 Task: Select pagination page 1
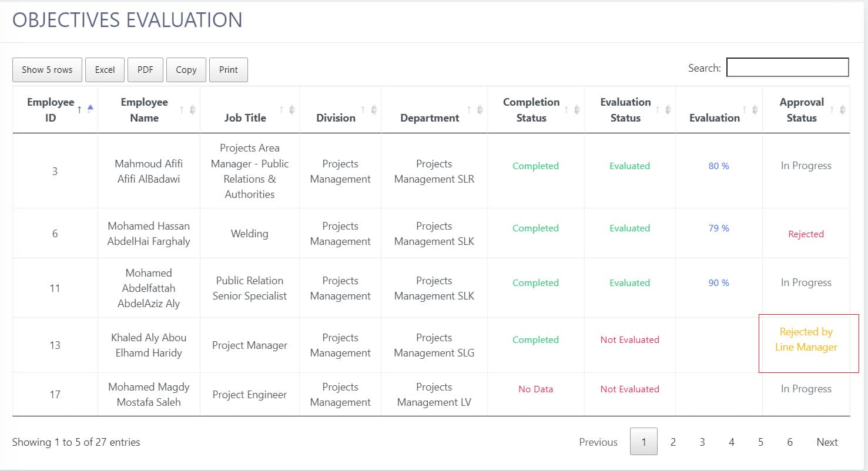pyautogui.click(x=644, y=442)
